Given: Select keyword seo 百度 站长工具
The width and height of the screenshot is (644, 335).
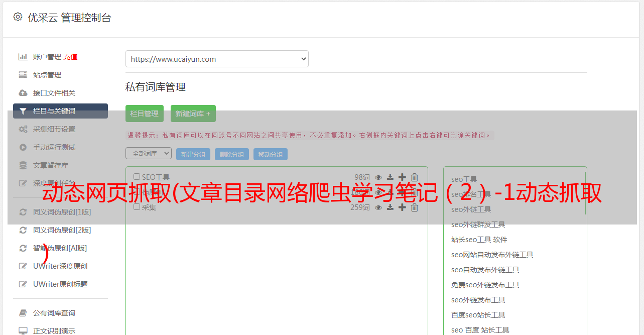Looking at the screenshot, I should click(x=480, y=330).
